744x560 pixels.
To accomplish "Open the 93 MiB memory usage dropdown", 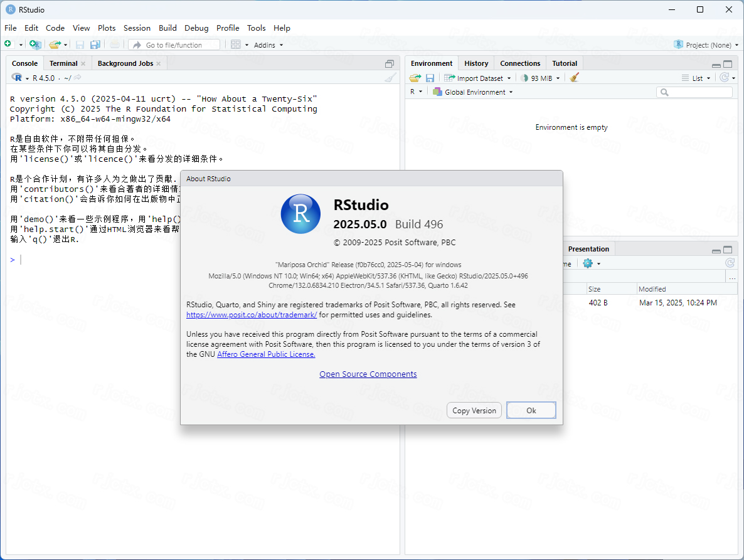I will tap(541, 78).
